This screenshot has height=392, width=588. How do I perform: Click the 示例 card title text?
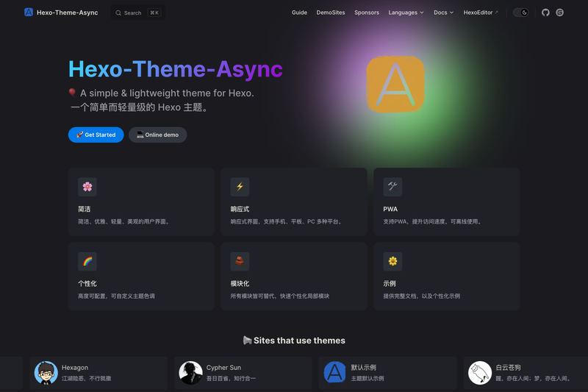pyautogui.click(x=390, y=284)
